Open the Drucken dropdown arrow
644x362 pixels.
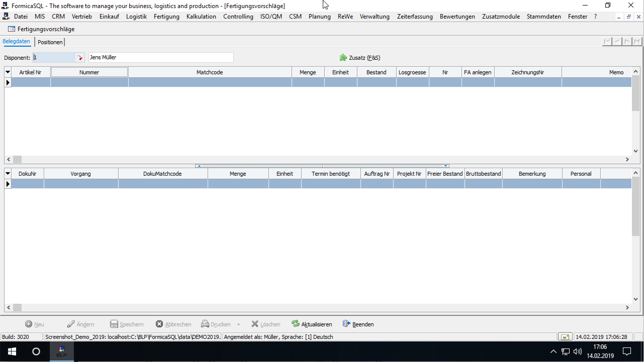[238, 324]
